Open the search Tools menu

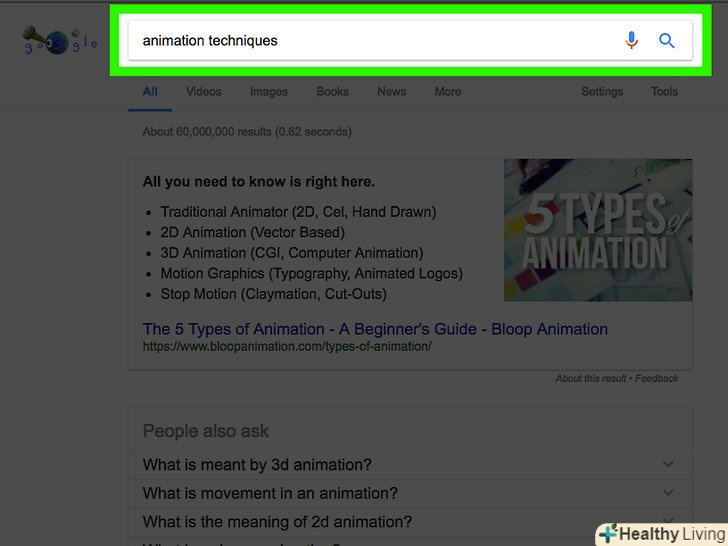[664, 92]
